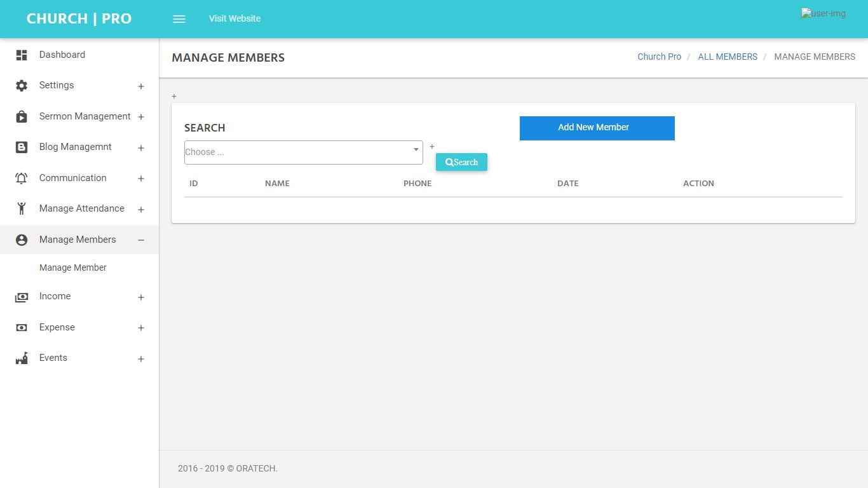Click the CHURCH | PRO logo
Screen dimensions: 868x488
click(79, 18)
